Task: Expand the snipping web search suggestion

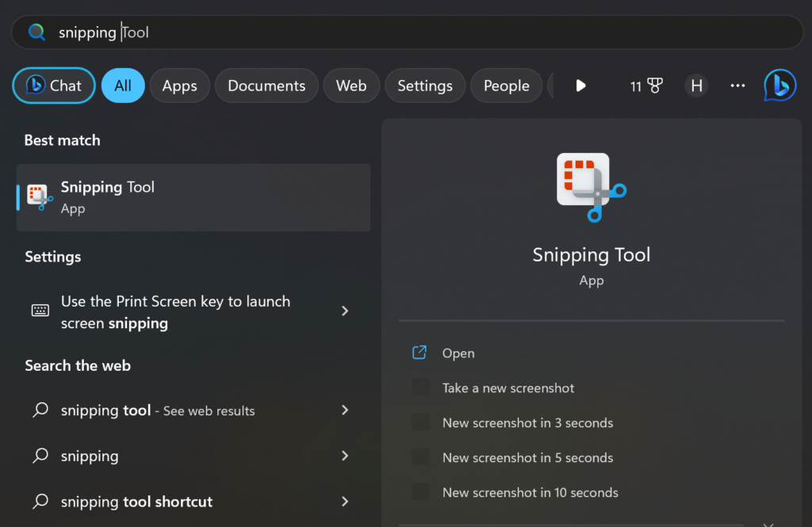Action: (345, 456)
